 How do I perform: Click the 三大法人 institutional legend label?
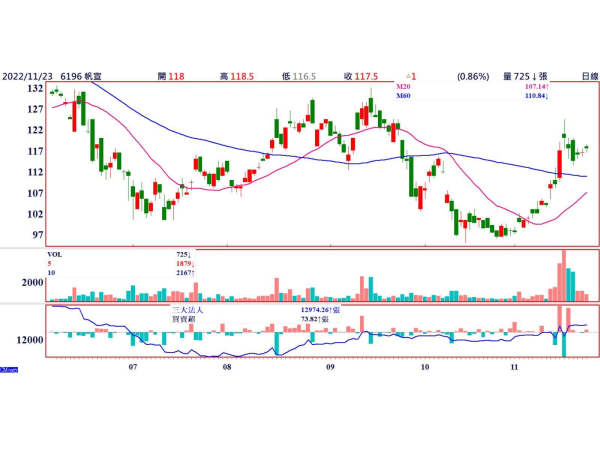[x=188, y=310]
